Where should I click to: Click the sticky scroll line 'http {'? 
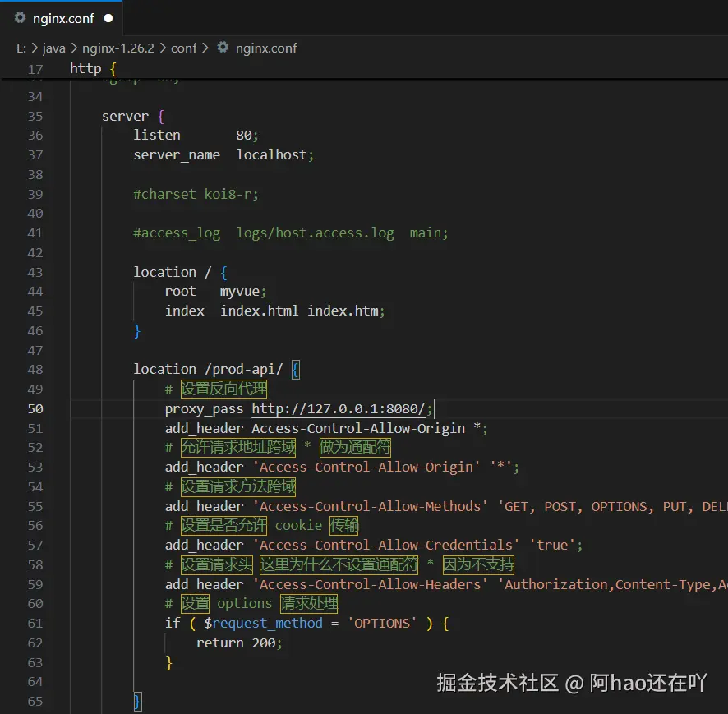[x=93, y=69]
